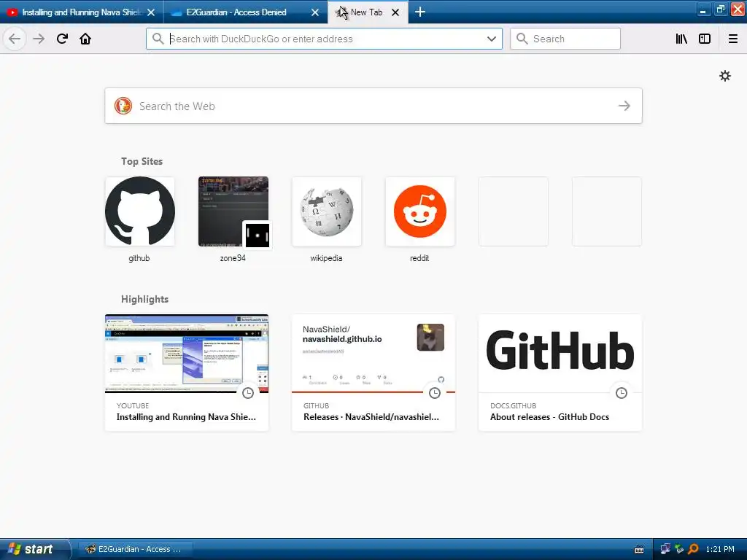Image resolution: width=747 pixels, height=560 pixels.
Task: Switch to E2Guardian - Access Denied tab
Action: tap(245, 12)
